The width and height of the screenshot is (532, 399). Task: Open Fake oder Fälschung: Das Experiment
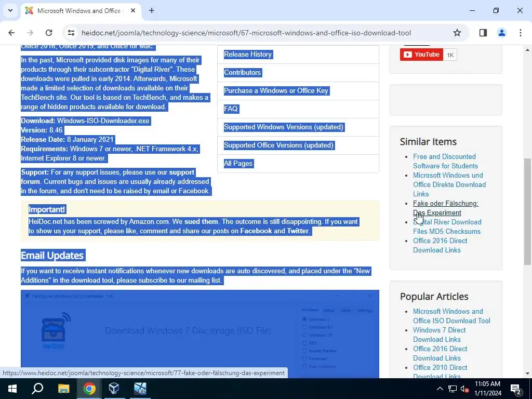click(445, 208)
